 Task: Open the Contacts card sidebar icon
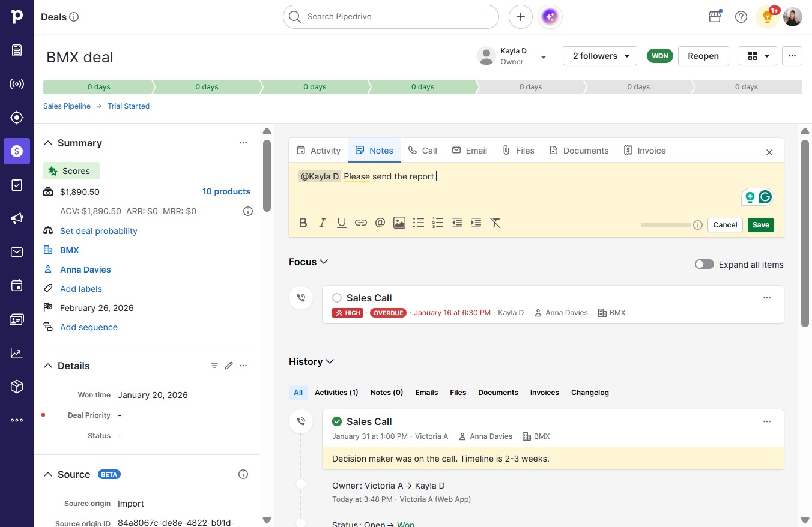pos(17,319)
